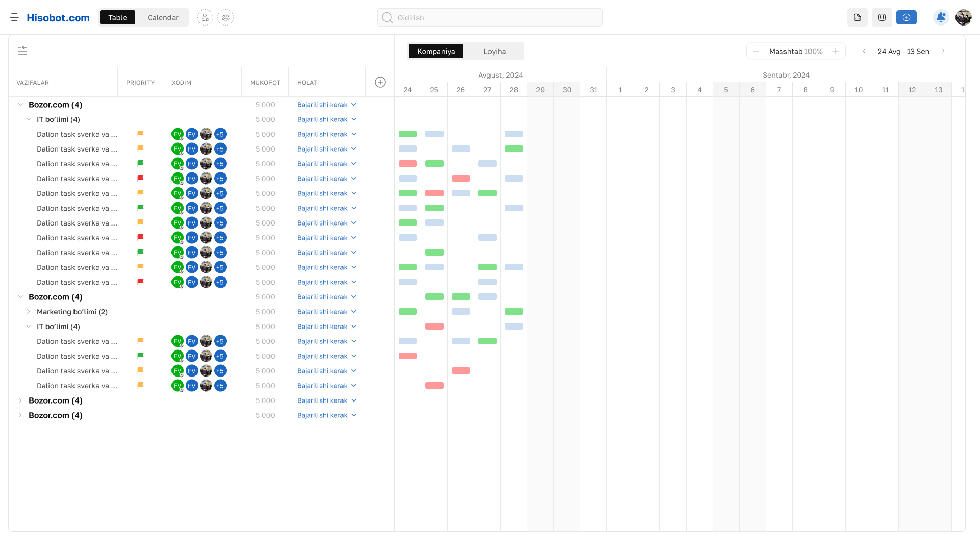This screenshot has width=980, height=551.
Task: Open the hamburger menu next to Hisobot.com
Action: (x=14, y=17)
